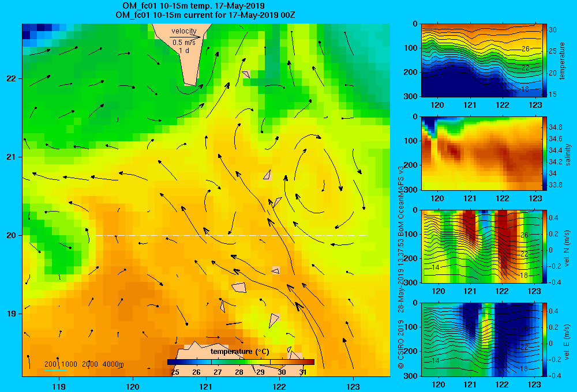Click longitude label "122" below the main map
577x392 pixels.
click(279, 386)
